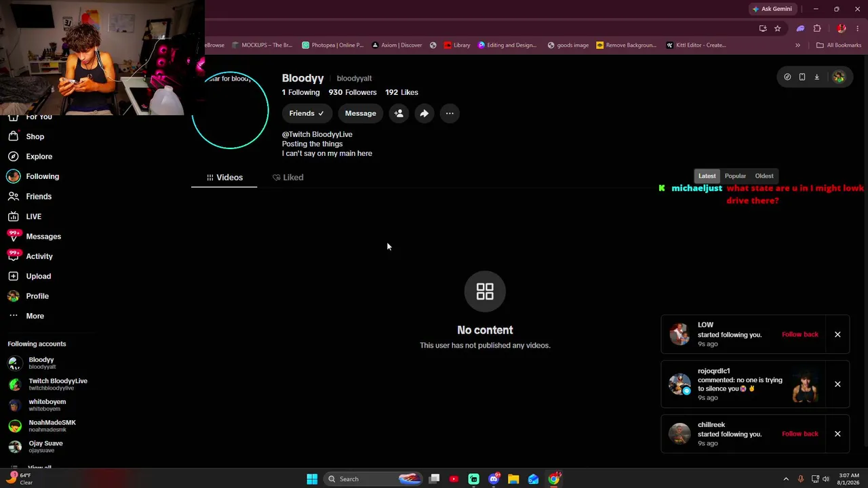Click the weather widget showing 64°F

[19, 479]
